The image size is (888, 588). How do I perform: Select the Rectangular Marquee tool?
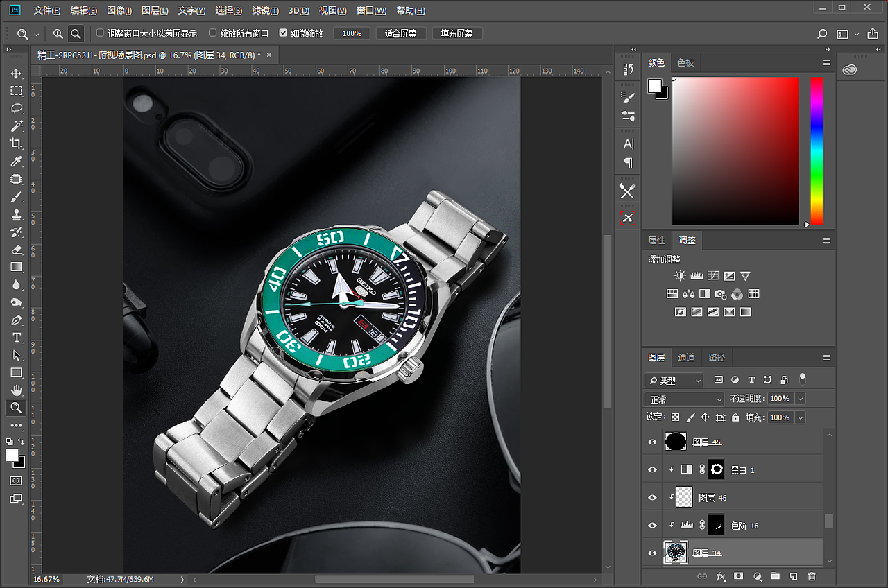point(16,91)
